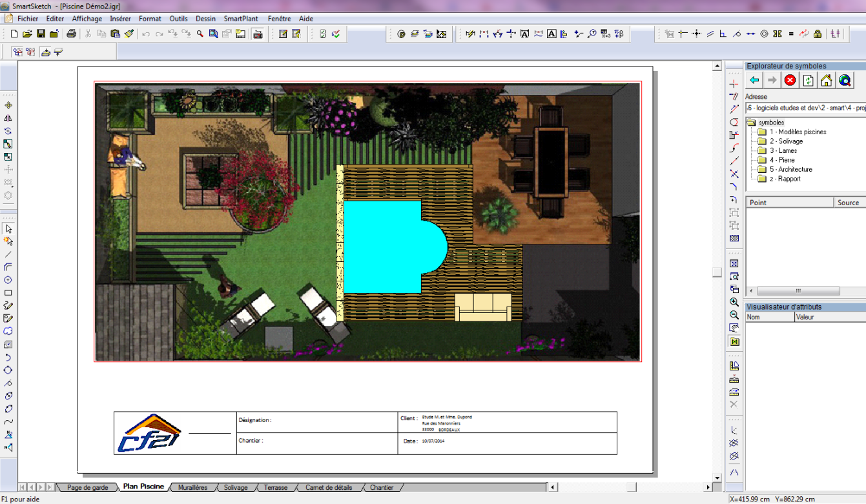Switch to the Solivage sheet tab
This screenshot has height=504, width=866.
(x=236, y=487)
